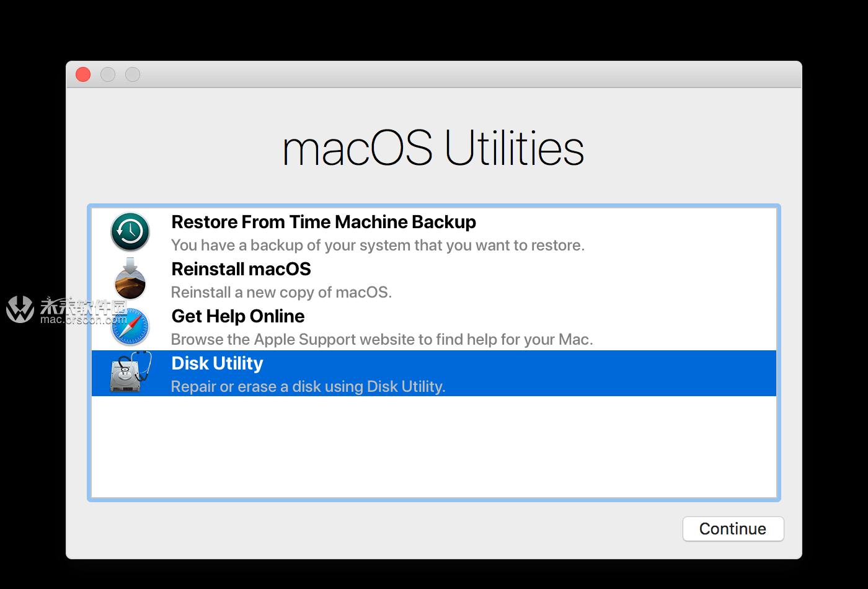Screen dimensions: 868x589
Task: Select the Reinstall macOS title
Action: (x=241, y=269)
